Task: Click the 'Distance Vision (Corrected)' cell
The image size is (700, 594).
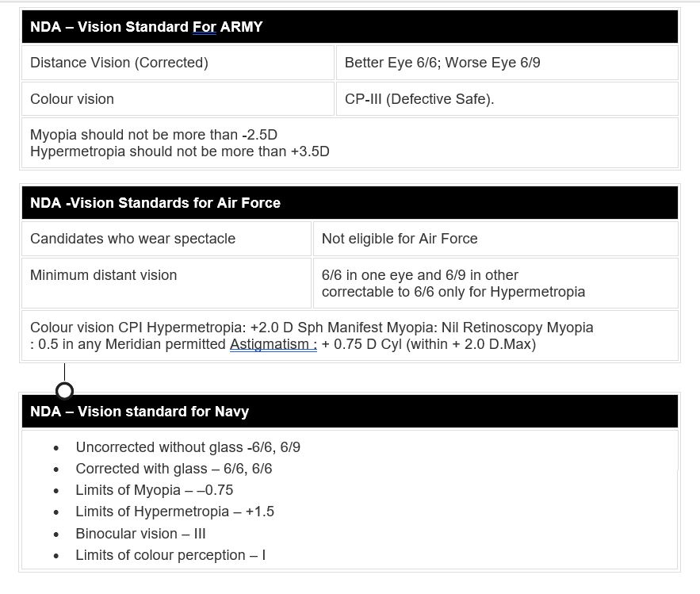Action: tap(178, 63)
